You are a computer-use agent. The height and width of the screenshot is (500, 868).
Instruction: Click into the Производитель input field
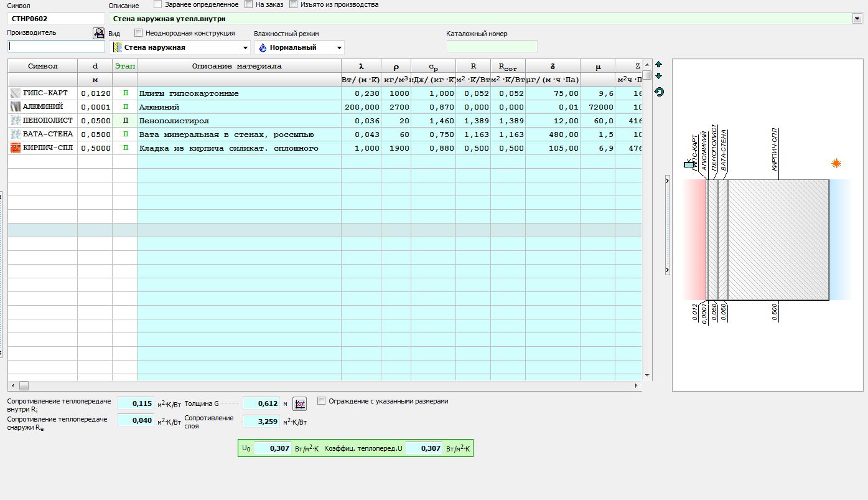pyautogui.click(x=56, y=47)
